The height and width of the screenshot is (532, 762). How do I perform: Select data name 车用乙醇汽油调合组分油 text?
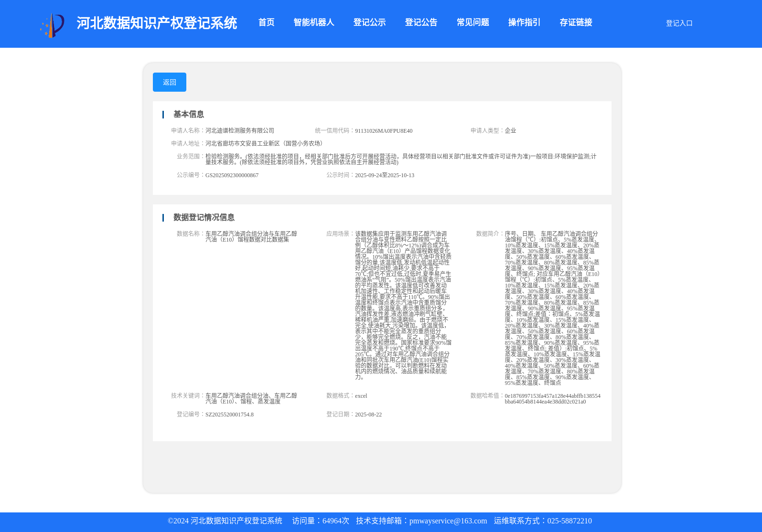pos(251,237)
